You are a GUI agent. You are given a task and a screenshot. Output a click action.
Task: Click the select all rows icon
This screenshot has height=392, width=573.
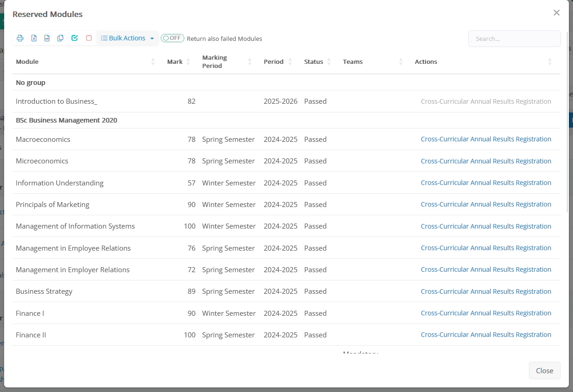pos(74,38)
